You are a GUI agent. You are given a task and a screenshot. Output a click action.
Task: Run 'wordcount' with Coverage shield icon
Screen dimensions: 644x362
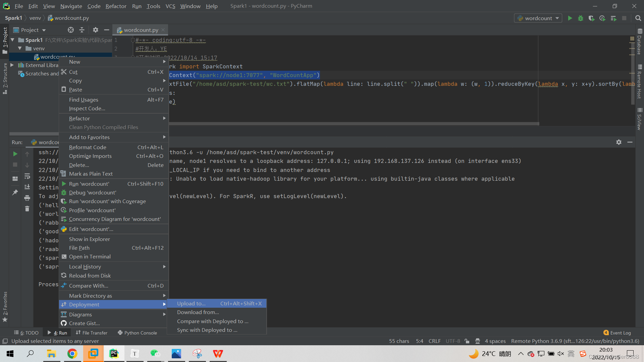(x=591, y=18)
